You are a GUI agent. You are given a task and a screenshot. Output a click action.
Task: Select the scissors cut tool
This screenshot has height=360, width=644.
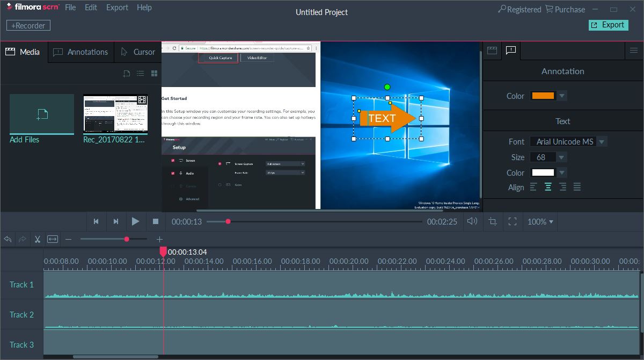37,239
